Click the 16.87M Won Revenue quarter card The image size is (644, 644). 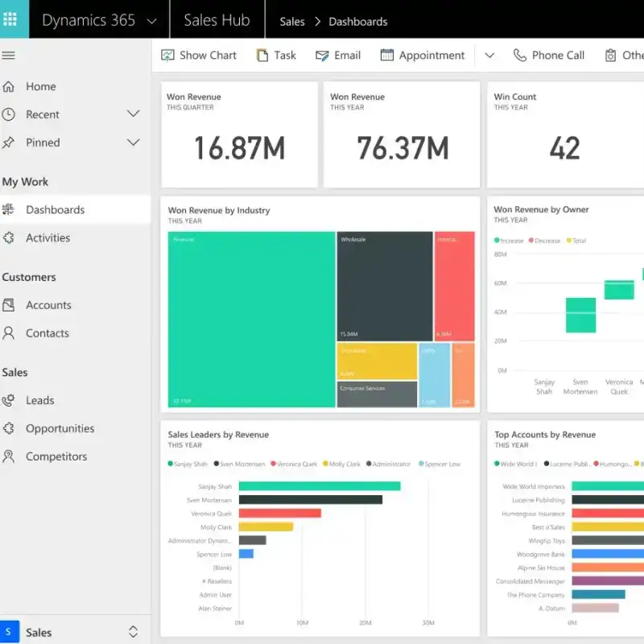(x=239, y=134)
